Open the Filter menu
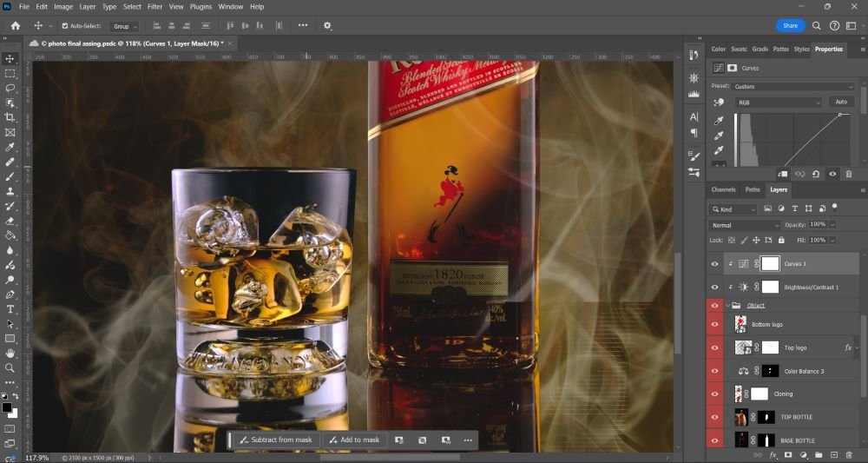The height and width of the screenshot is (463, 868). pos(155,6)
